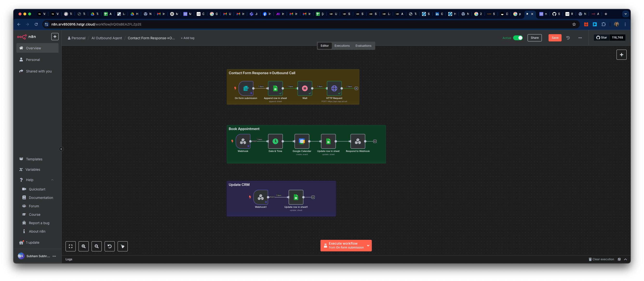Open the Documentation link
This screenshot has height=281, width=644.
(38, 198)
